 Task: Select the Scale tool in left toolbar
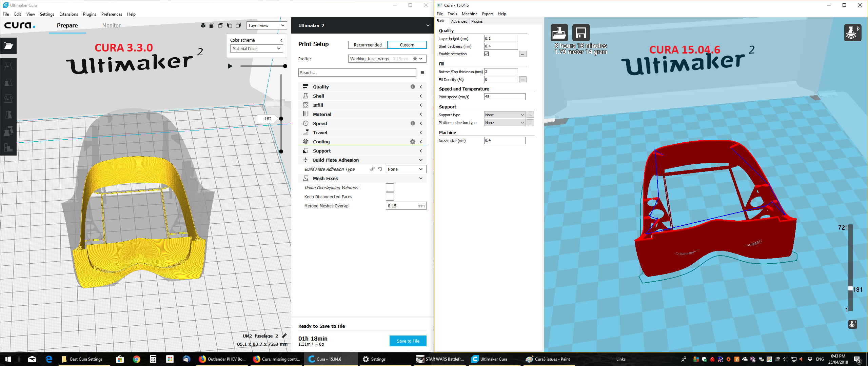tap(8, 82)
